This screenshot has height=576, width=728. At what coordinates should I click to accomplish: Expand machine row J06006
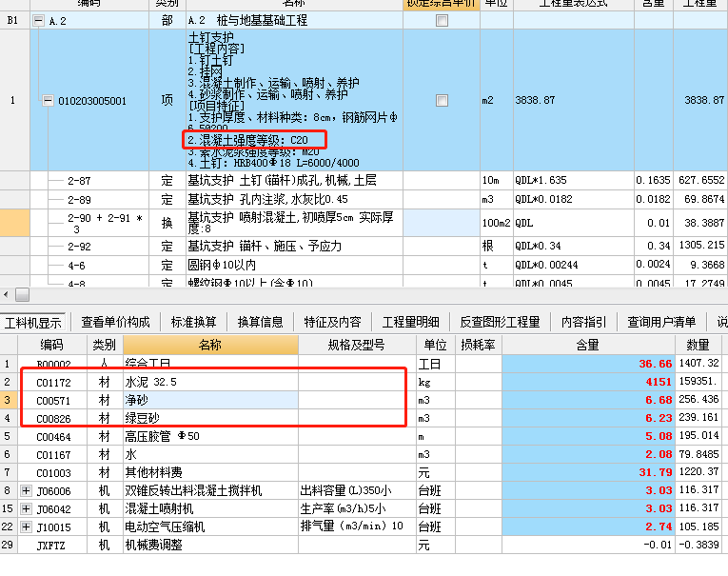pyautogui.click(x=26, y=490)
